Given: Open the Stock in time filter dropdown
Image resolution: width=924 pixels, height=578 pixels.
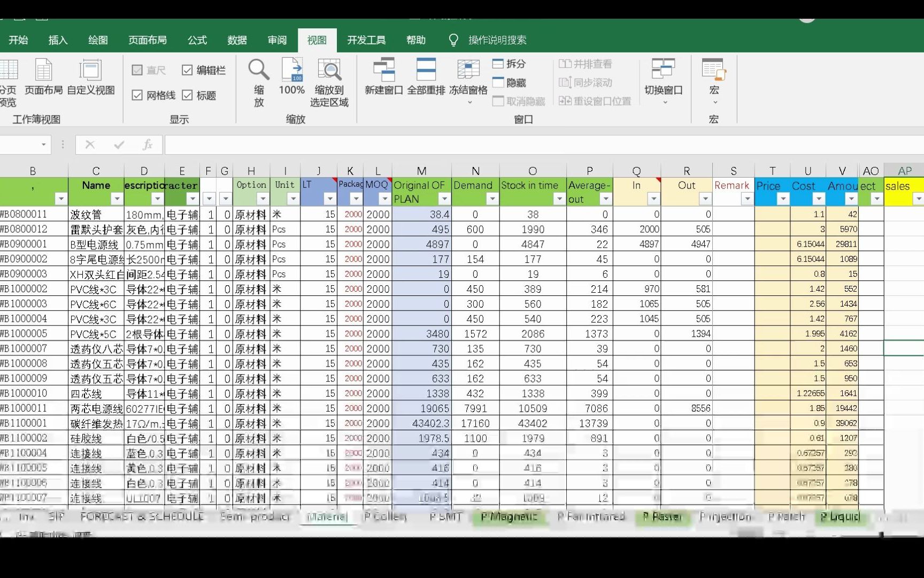Looking at the screenshot, I should pos(559,199).
